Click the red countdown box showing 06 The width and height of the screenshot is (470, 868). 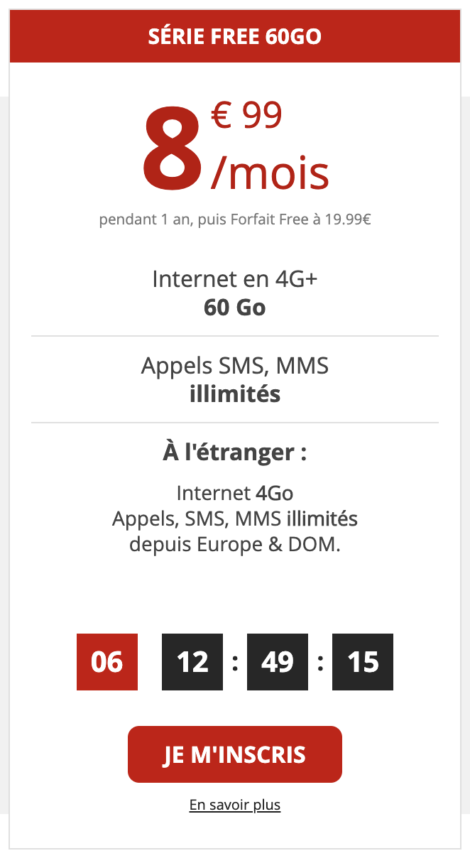tap(107, 662)
